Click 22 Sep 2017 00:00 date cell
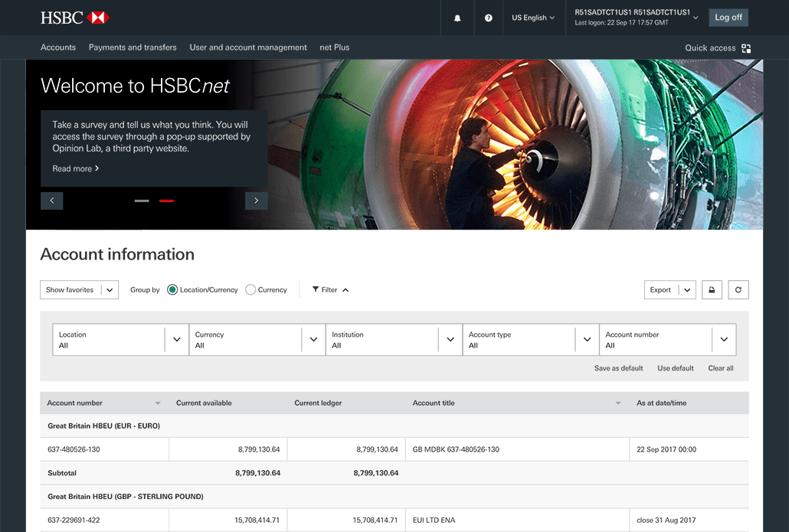Screen dimensions: 789x532 tap(666, 449)
